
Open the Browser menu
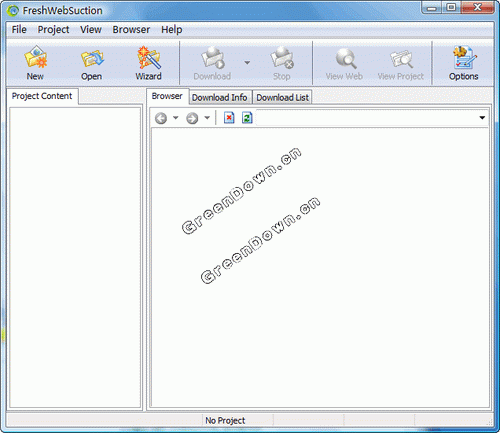131,30
